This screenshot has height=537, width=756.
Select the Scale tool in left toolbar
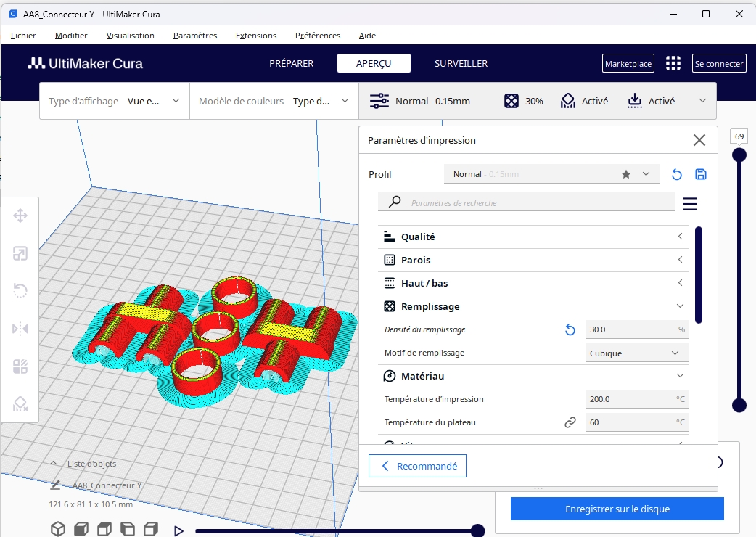pyautogui.click(x=20, y=253)
